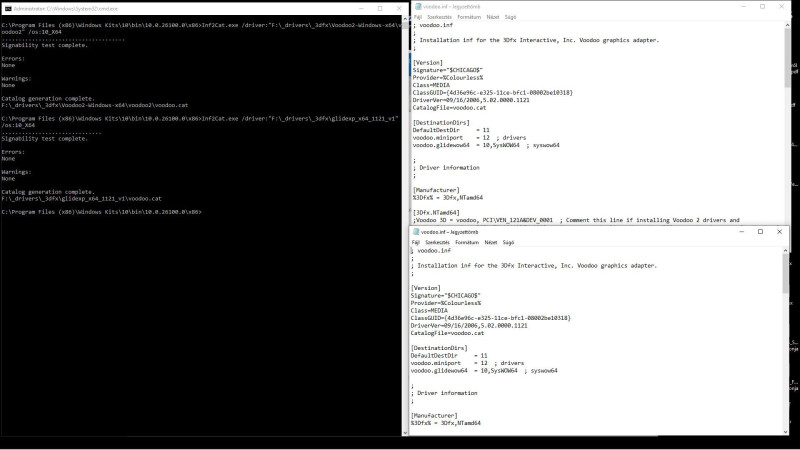Viewport: 800px width, 450px height.
Task: Click ';Voodoo 3D = voodoo' line in upper Notepad
Action: tap(576, 220)
